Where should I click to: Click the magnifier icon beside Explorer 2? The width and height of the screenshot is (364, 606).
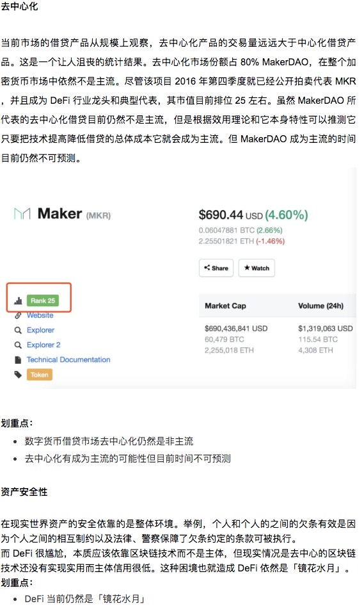(x=18, y=345)
